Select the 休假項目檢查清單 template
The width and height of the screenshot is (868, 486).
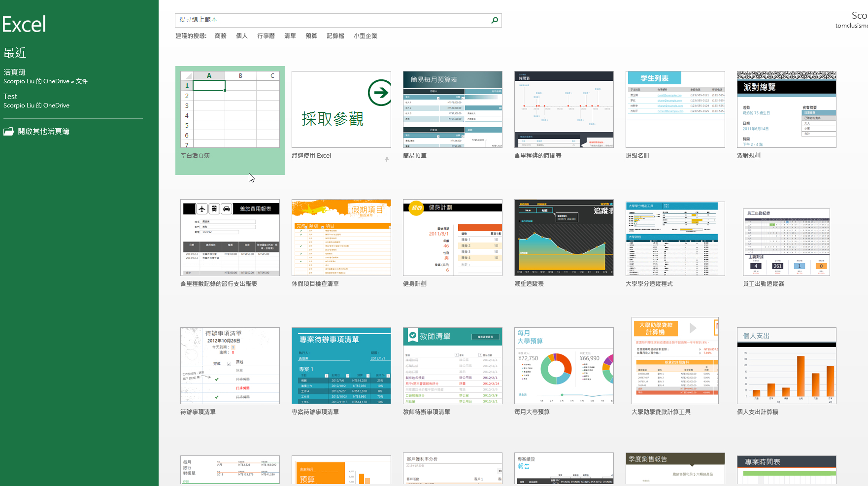coord(341,238)
